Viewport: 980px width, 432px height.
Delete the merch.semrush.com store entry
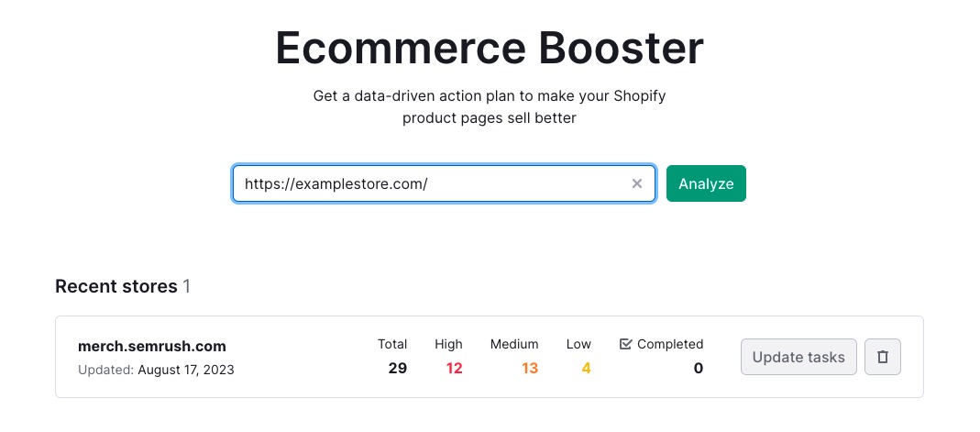pos(883,357)
